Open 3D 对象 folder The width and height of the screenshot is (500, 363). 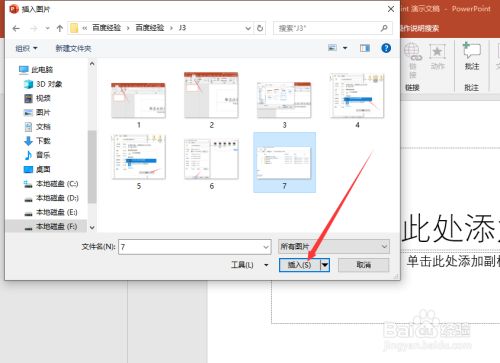point(43,84)
